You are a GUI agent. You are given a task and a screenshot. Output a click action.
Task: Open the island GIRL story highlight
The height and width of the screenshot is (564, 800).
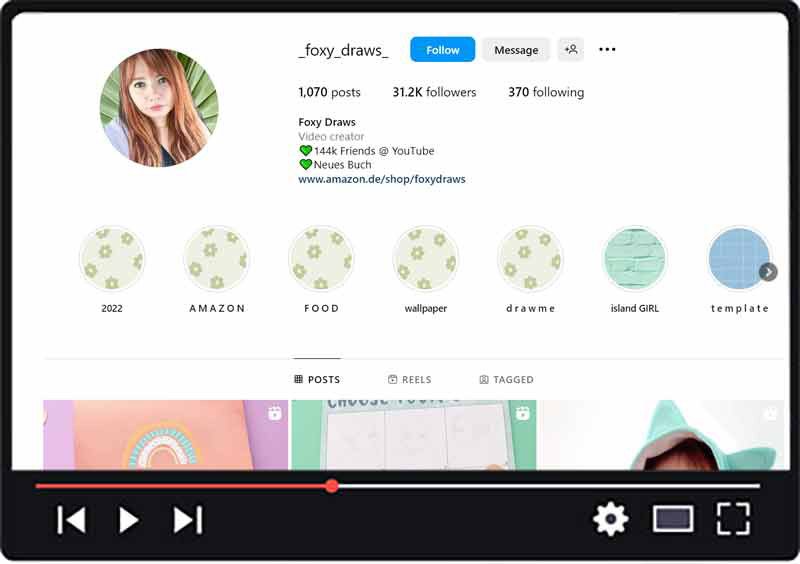pos(634,259)
